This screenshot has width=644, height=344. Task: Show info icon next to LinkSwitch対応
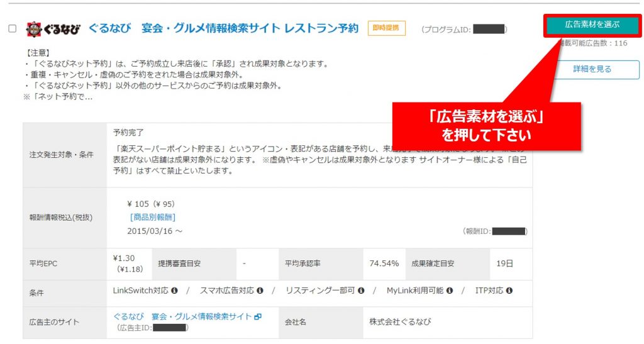coord(175,291)
